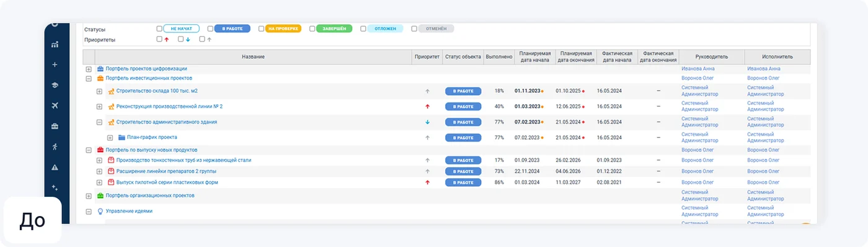Click the green portfolio icon of Портфель организационных проектов

tap(100, 195)
